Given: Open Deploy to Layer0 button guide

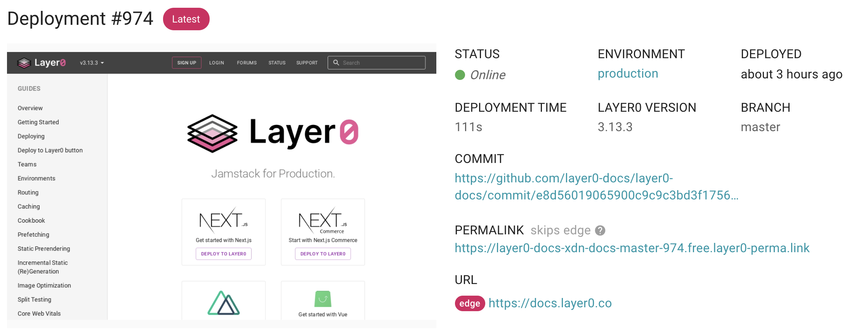Looking at the screenshot, I should 50,150.
